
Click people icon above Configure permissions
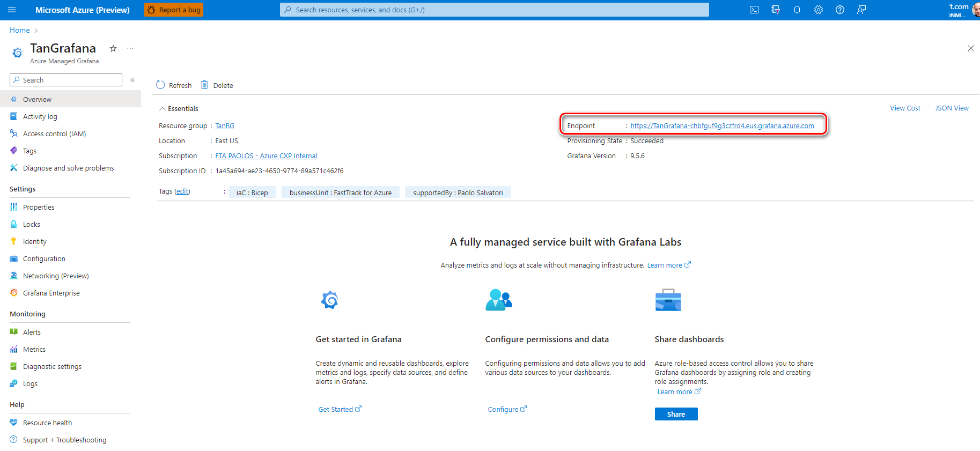(499, 300)
